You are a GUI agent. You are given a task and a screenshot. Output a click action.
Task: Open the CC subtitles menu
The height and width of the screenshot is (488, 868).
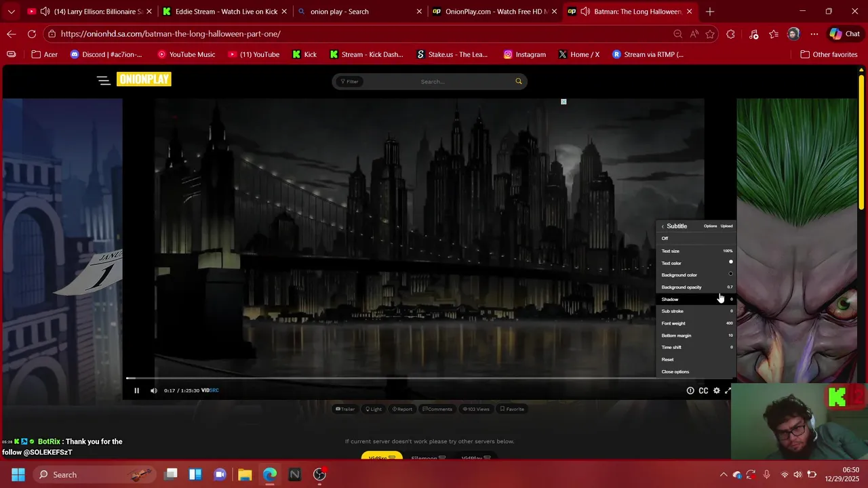pyautogui.click(x=703, y=390)
